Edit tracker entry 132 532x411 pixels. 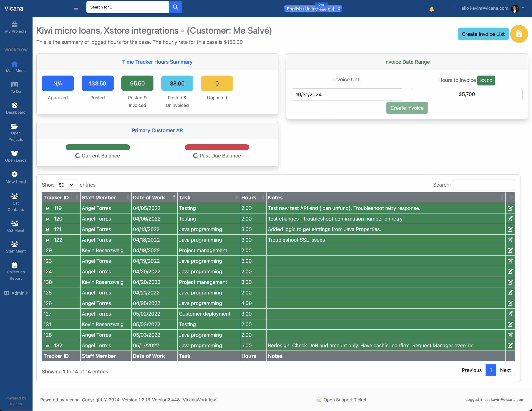[x=510, y=346]
